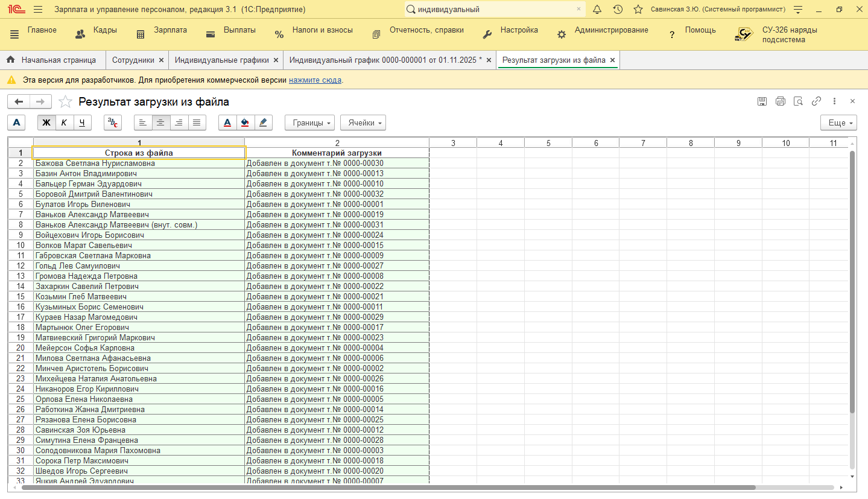This screenshot has height=499, width=868.
Task: Switch to the Сотрудники tab
Action: [133, 60]
